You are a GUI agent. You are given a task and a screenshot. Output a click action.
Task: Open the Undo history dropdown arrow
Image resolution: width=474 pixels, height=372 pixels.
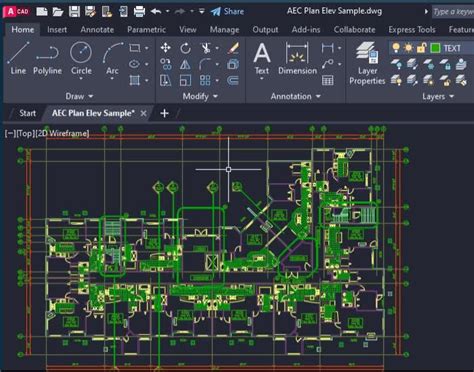pos(168,12)
